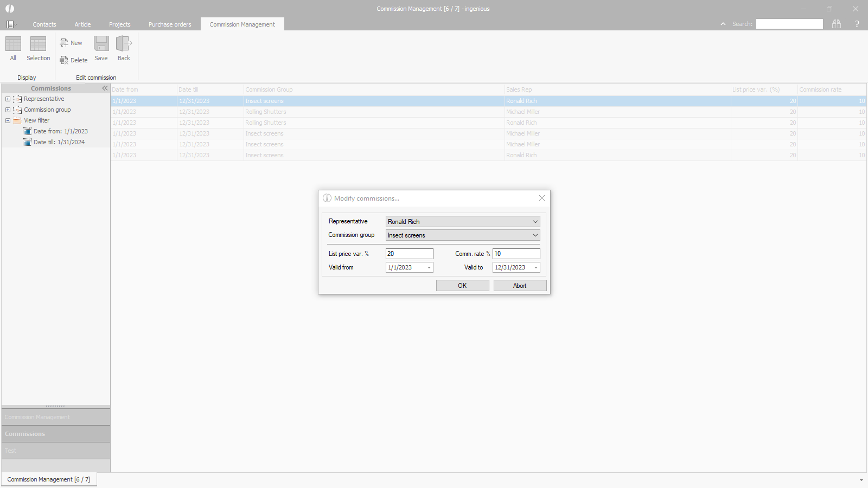Click the All display icon
This screenshot has height=488, width=868.
click(13, 44)
